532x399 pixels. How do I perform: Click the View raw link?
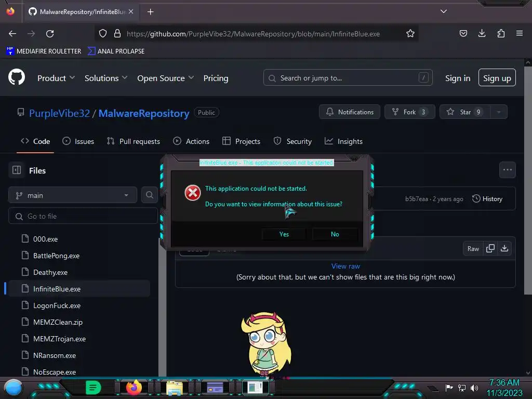[x=345, y=266]
